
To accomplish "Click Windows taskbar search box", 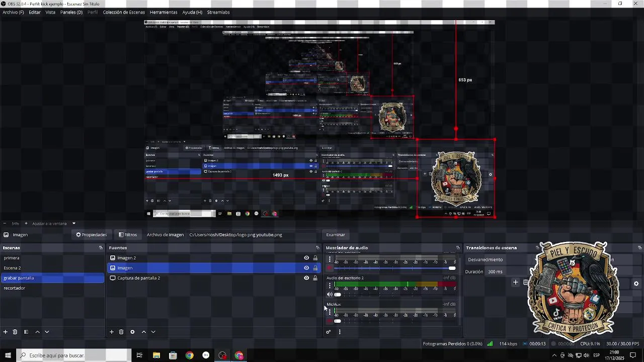I will point(74,355).
